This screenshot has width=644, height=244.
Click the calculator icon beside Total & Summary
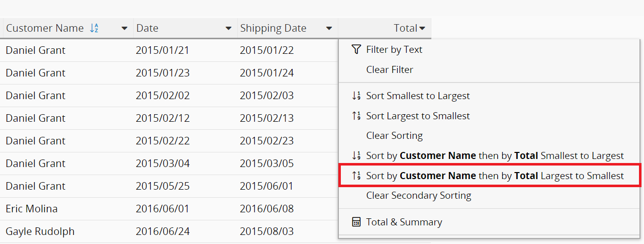pos(356,222)
